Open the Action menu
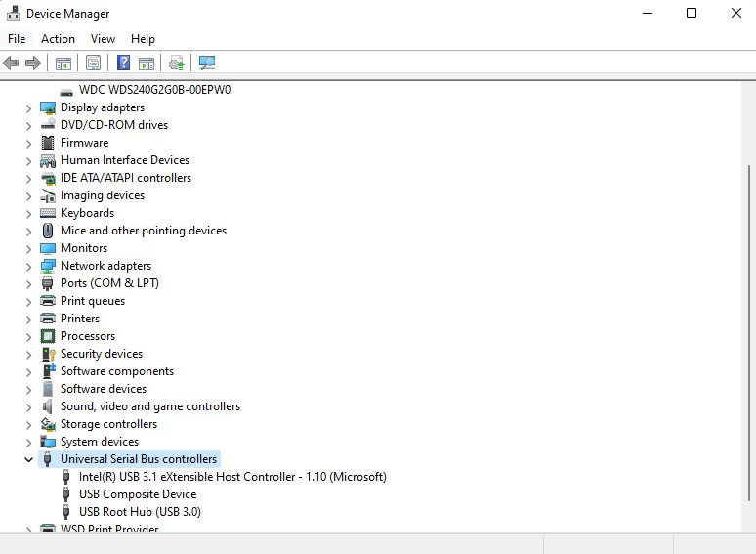 click(58, 38)
